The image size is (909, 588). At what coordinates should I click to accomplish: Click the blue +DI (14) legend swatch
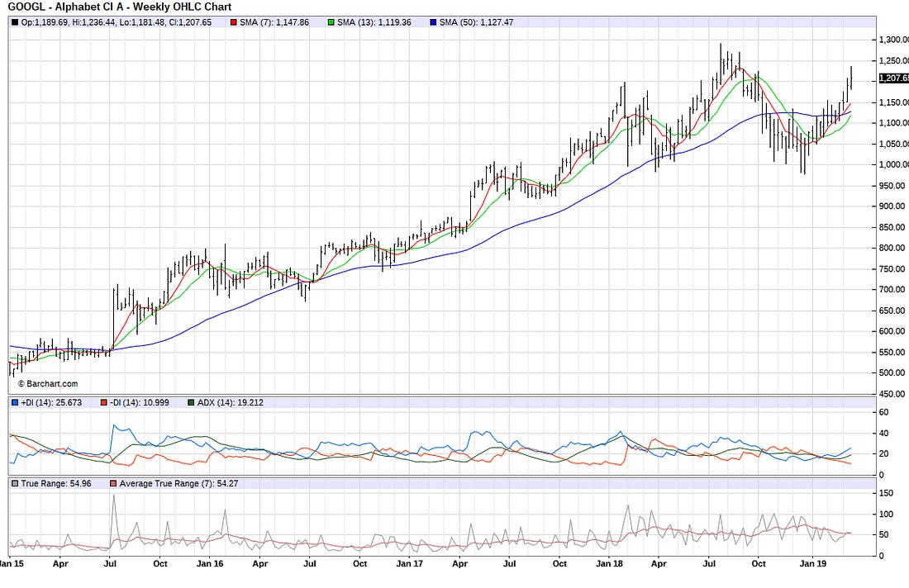(x=15, y=403)
